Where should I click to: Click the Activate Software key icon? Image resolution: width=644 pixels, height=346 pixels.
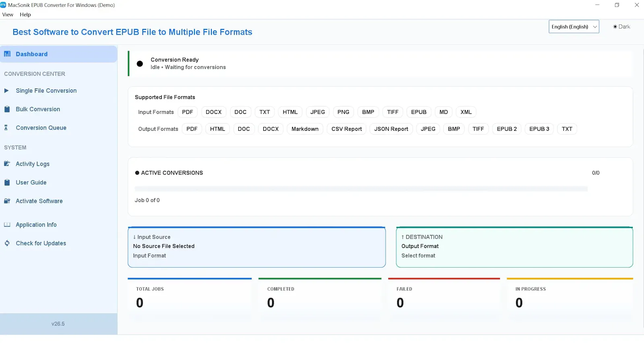point(7,201)
